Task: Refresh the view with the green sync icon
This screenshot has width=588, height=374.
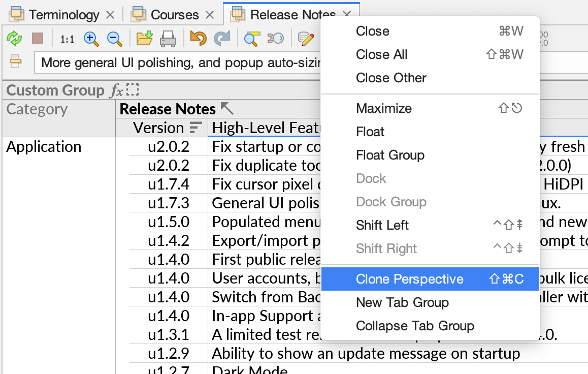Action: pos(14,38)
